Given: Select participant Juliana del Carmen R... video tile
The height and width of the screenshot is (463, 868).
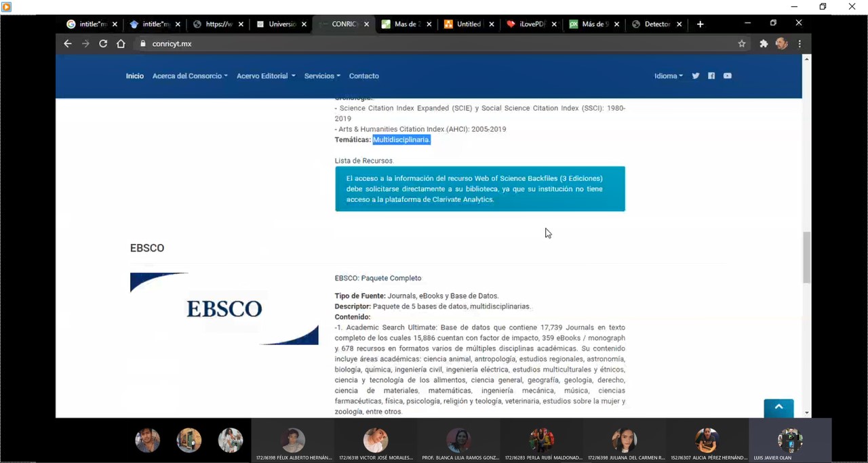Looking at the screenshot, I should (x=625, y=441).
